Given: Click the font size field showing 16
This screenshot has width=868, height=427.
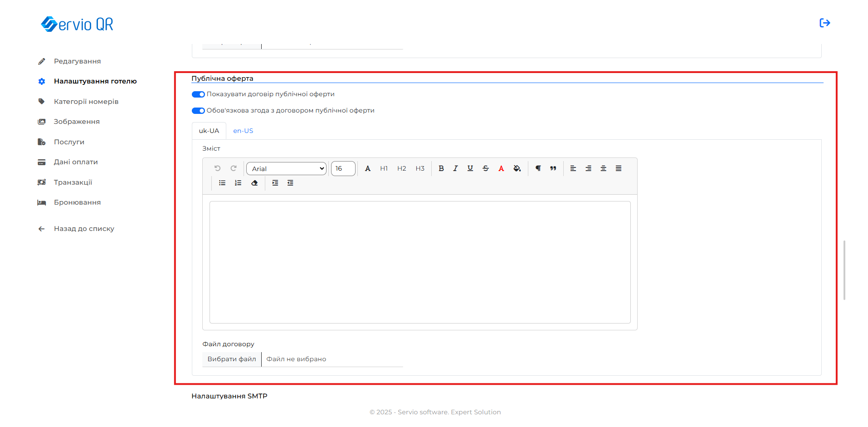Looking at the screenshot, I should [343, 168].
